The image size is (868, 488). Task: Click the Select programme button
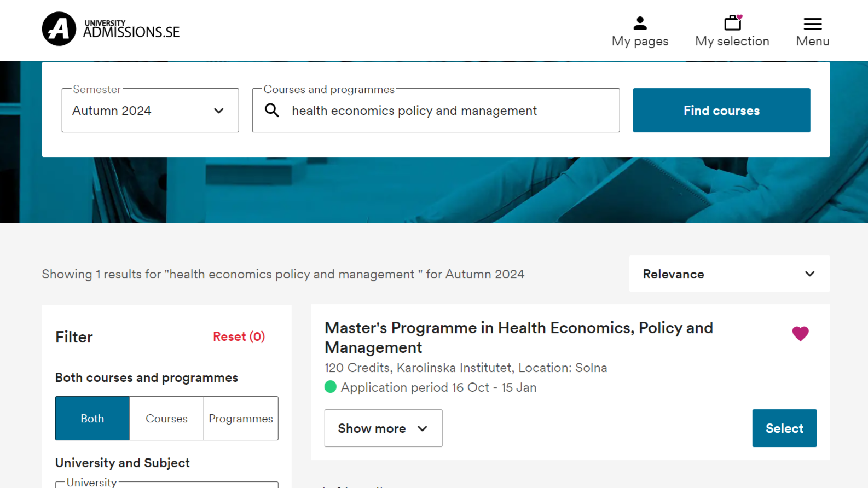coord(784,428)
